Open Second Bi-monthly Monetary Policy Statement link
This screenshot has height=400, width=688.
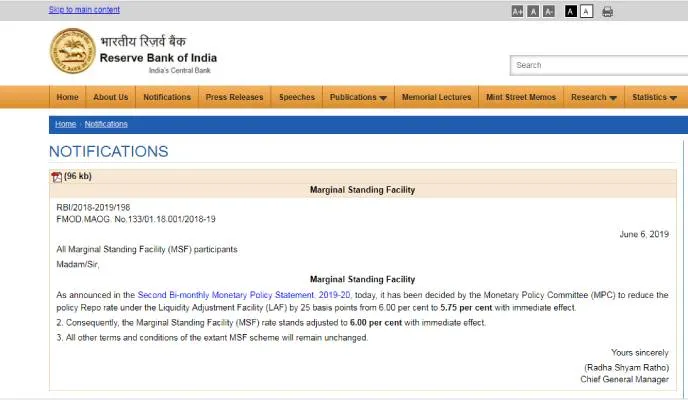pos(244,295)
